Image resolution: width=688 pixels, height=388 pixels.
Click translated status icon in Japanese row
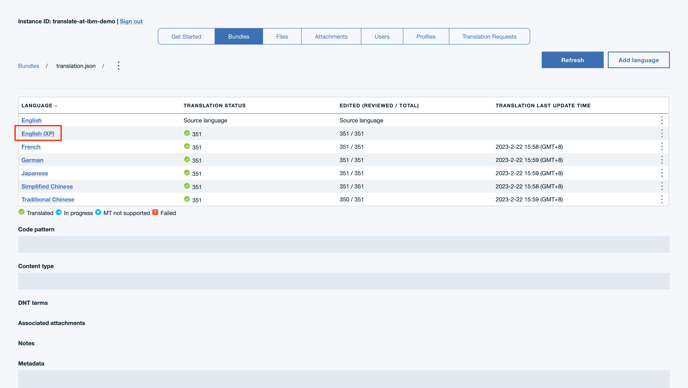(187, 172)
